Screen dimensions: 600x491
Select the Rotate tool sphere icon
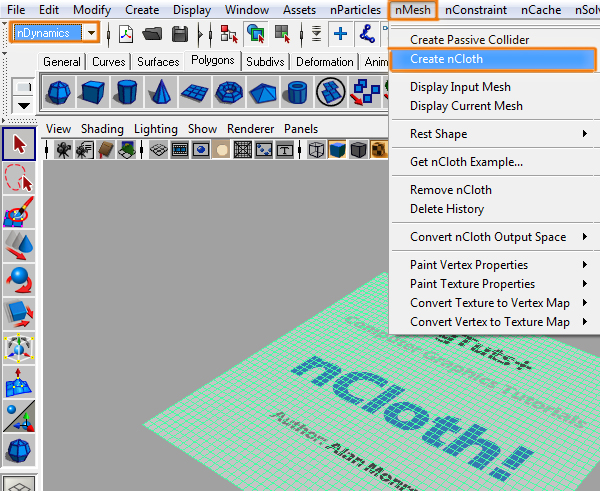(19, 280)
